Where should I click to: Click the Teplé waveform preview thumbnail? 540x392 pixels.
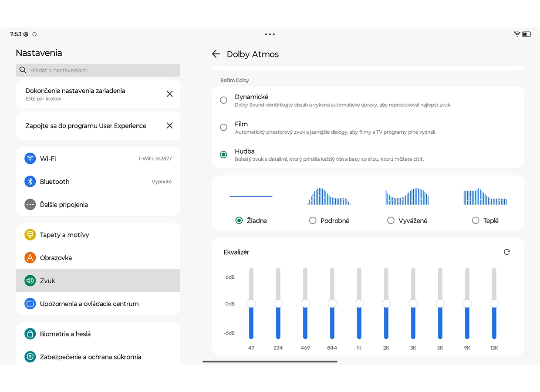click(485, 196)
